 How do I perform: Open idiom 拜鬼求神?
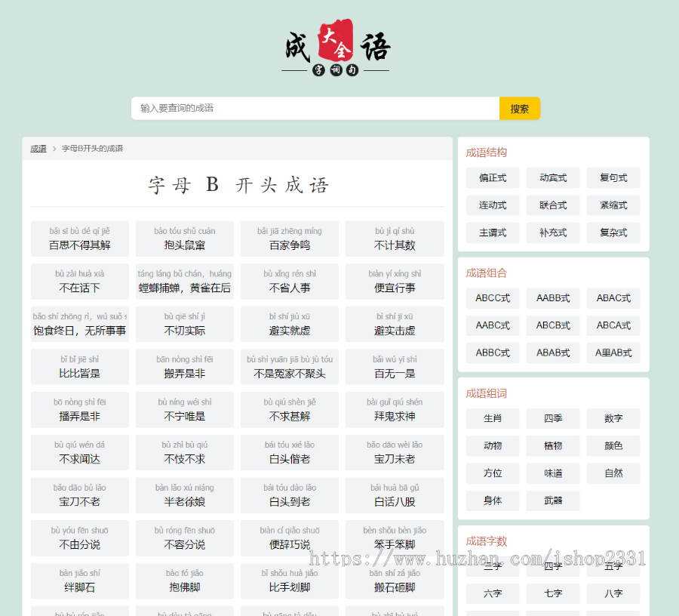(395, 410)
